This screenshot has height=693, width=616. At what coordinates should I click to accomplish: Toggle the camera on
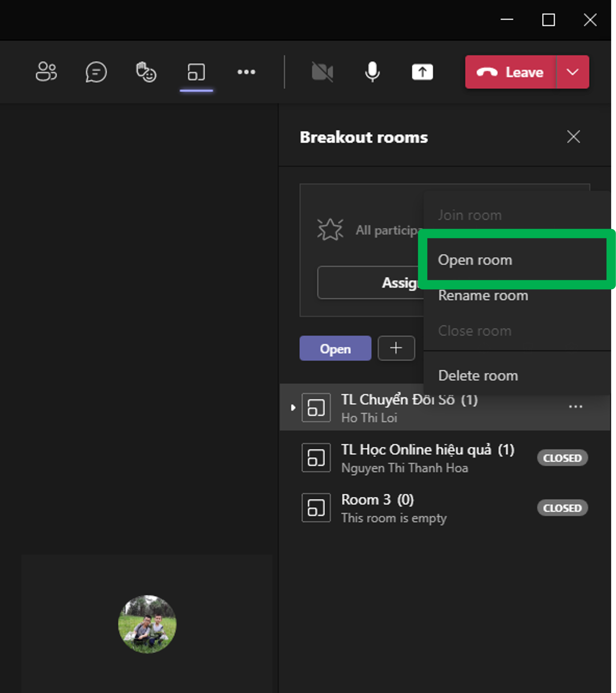point(322,72)
